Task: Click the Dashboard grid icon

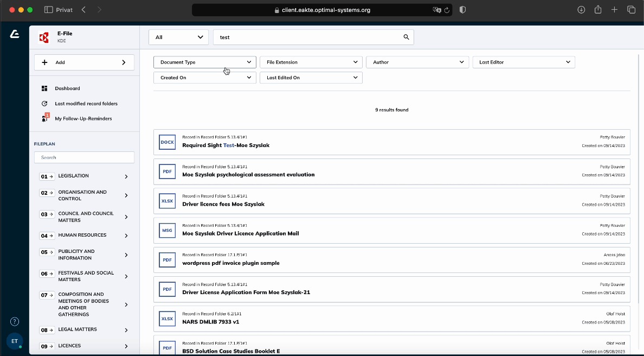Action: 45,88
